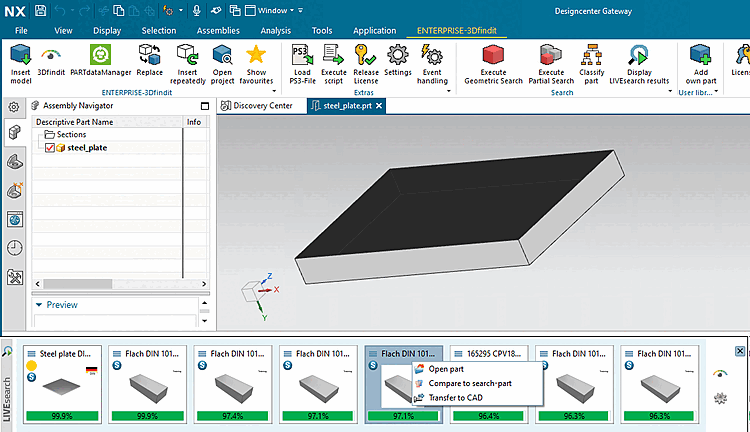
Task: Open Application ribbon tab
Action: (375, 31)
